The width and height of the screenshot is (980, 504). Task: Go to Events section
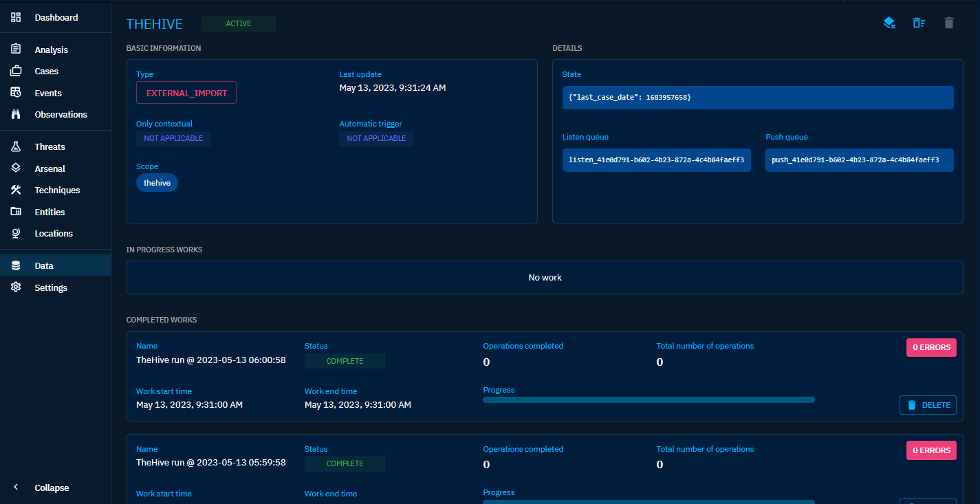pos(56,93)
